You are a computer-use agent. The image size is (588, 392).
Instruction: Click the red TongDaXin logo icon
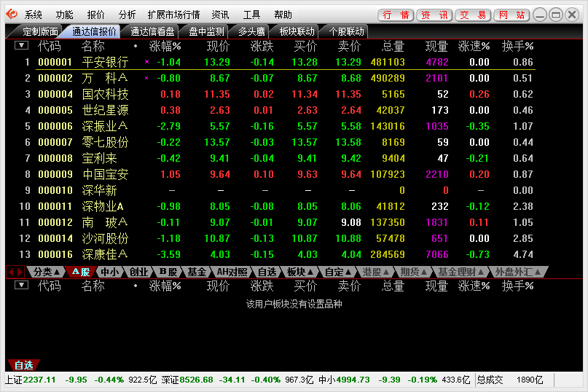coord(11,15)
